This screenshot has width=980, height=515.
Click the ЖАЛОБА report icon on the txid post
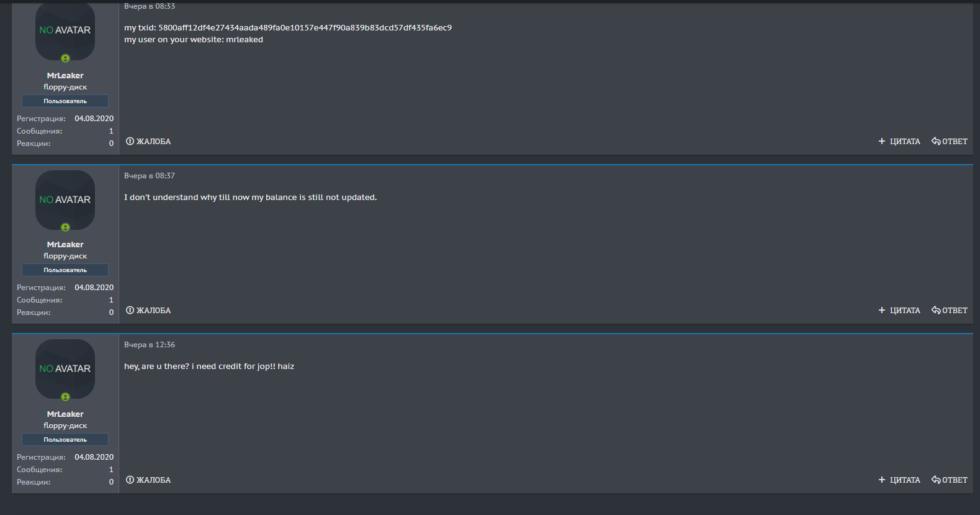pos(130,142)
